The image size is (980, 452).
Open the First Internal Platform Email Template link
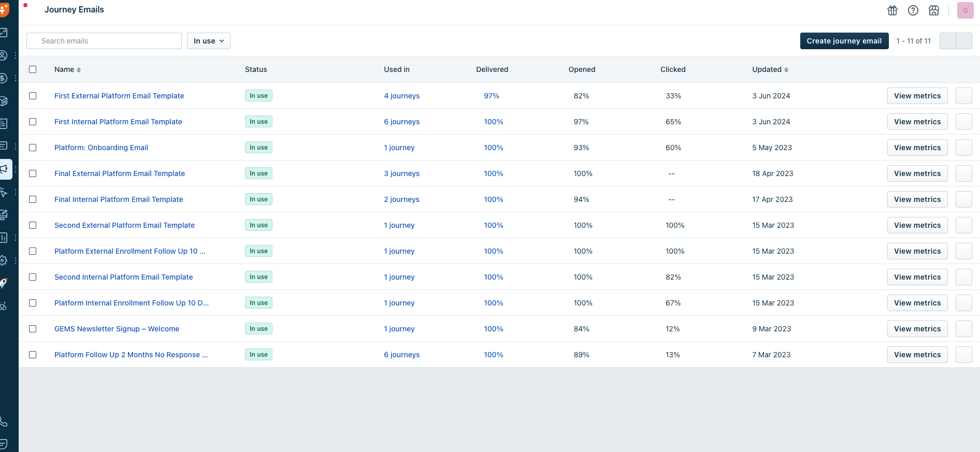coord(118,122)
